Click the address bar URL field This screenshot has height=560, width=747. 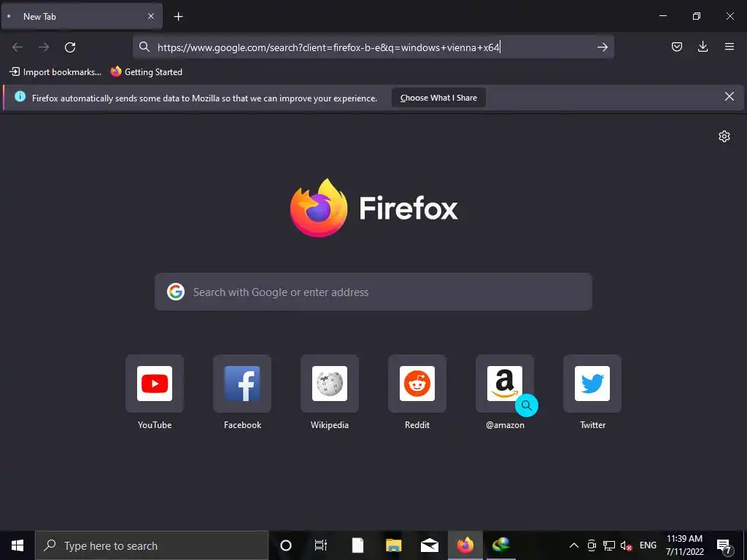point(374,47)
